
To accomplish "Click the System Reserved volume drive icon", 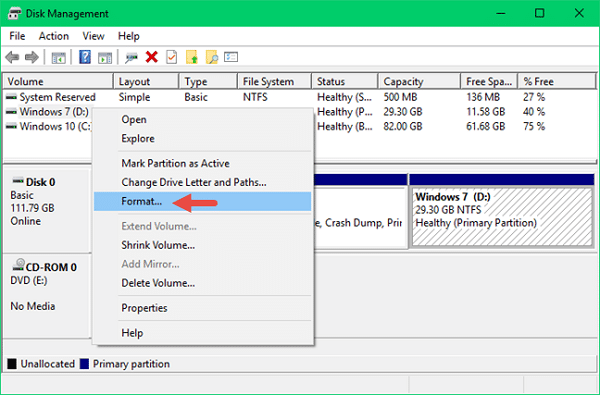I will [11, 97].
